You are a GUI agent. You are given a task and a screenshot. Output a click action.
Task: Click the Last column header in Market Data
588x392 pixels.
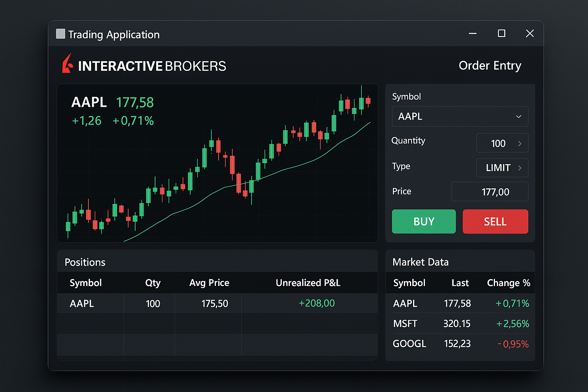[x=460, y=283]
